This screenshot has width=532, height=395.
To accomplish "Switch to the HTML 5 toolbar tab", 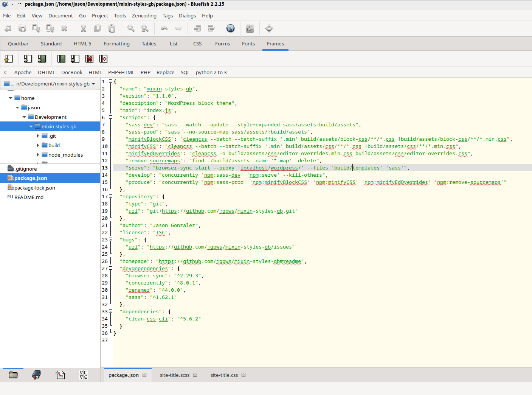I will pos(82,44).
